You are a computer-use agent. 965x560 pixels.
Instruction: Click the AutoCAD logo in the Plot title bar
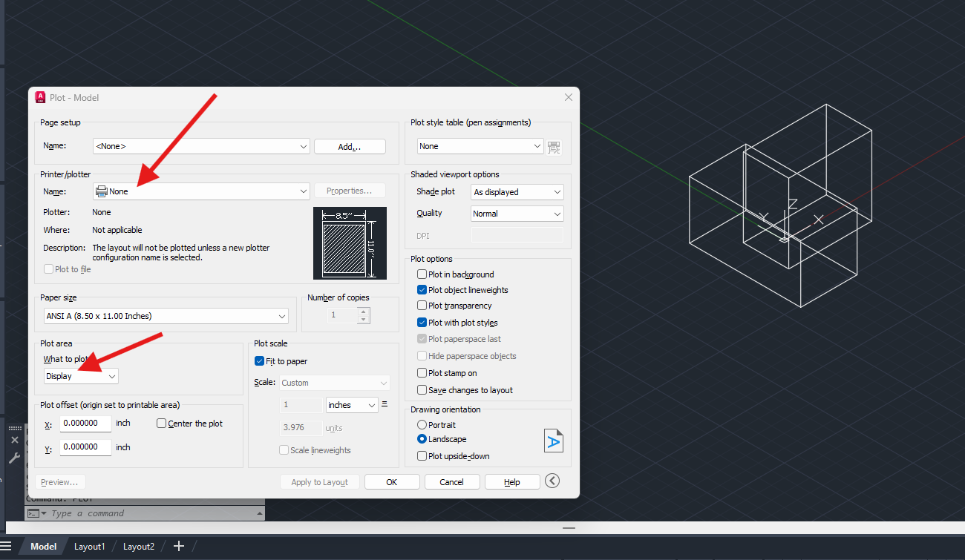[40, 97]
